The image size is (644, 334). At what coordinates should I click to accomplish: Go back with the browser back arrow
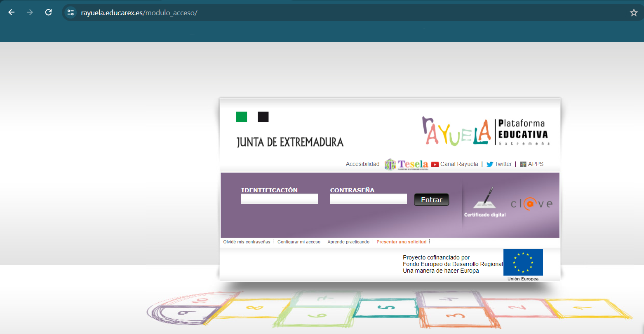[x=12, y=12]
